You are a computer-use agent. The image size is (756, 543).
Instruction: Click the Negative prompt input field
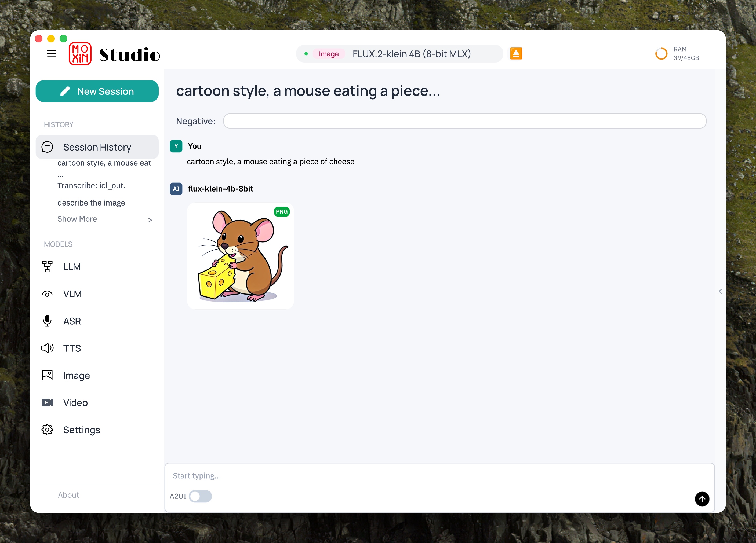(x=465, y=121)
